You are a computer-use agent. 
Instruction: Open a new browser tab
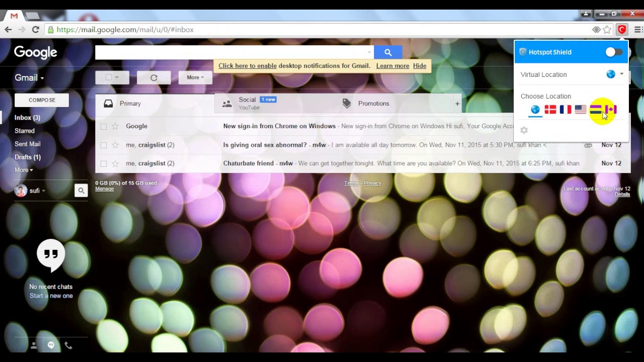[32, 16]
